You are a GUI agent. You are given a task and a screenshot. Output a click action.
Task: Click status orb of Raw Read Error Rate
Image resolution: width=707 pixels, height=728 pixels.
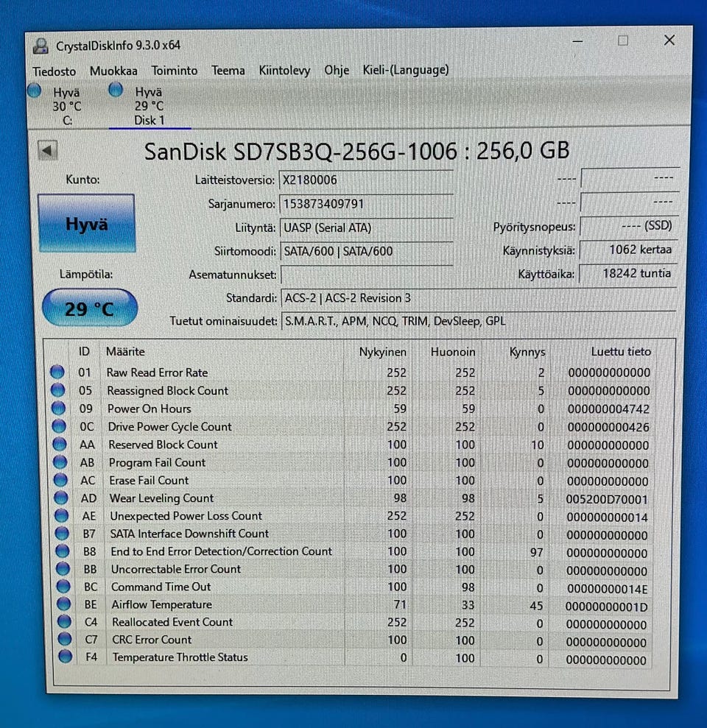57,372
